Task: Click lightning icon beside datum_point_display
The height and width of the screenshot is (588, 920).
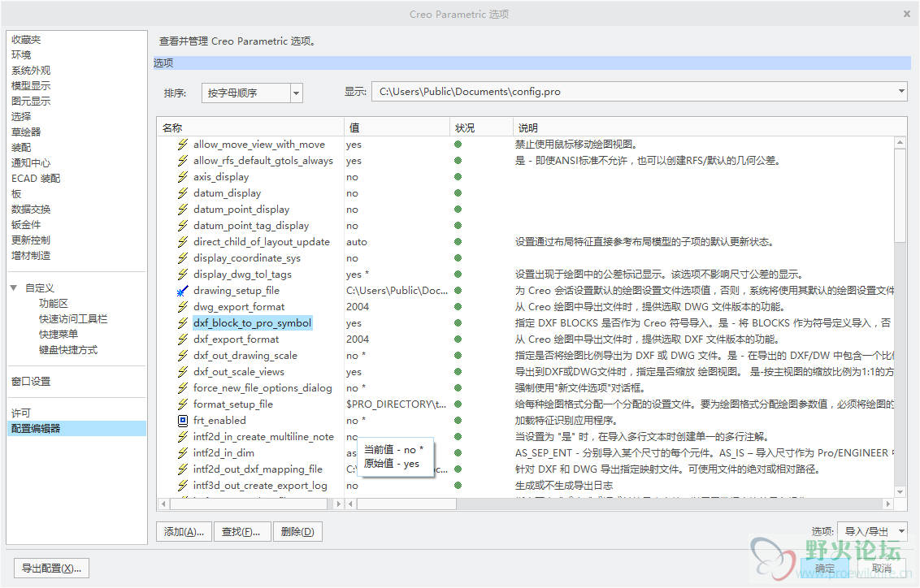Action: pyautogui.click(x=183, y=210)
